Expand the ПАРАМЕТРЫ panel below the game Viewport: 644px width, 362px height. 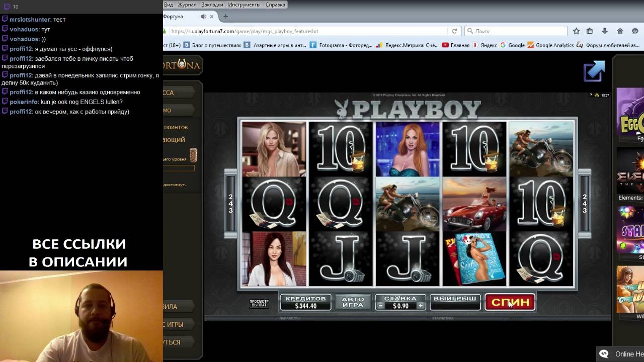(289, 318)
